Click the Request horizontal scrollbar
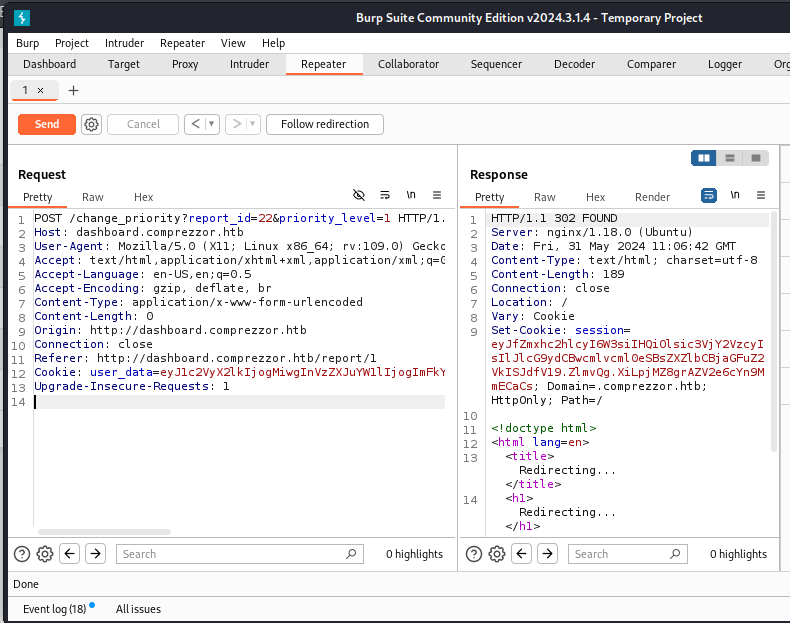Viewport: 790px width, 623px height. pos(104,532)
